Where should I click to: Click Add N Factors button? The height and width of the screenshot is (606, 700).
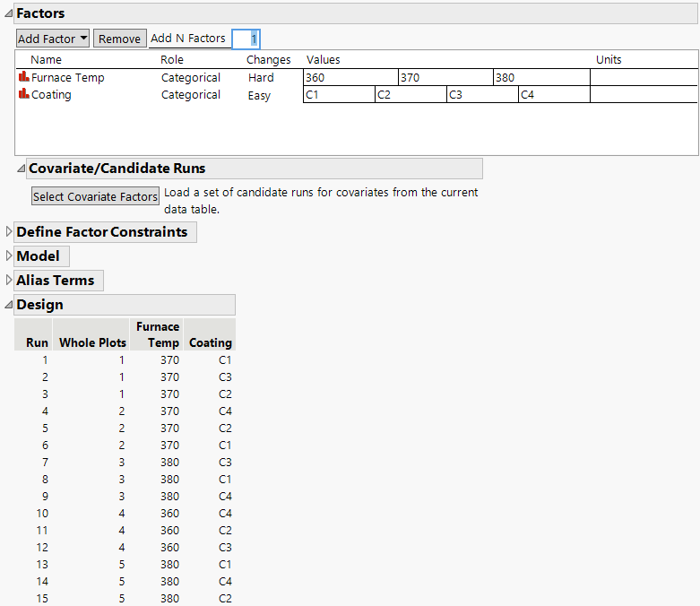click(188, 39)
